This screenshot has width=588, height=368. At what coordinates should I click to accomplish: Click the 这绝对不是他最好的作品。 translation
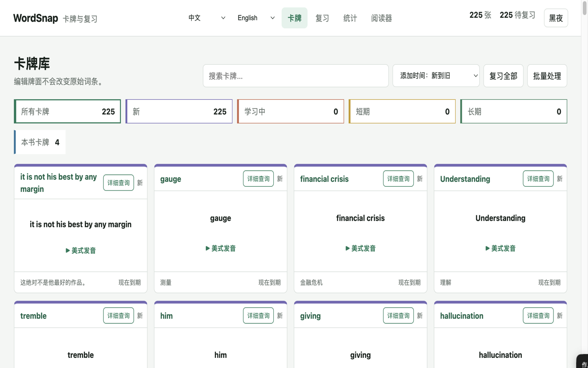[54, 282]
